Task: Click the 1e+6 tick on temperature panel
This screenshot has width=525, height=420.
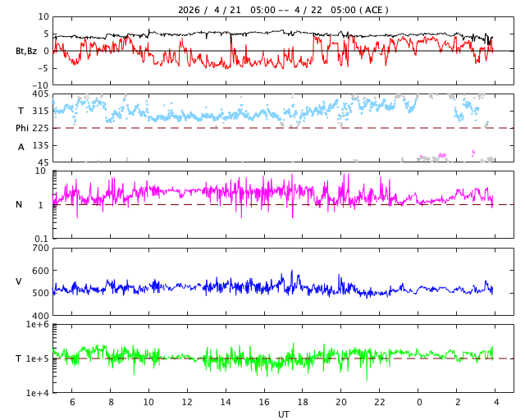Action: [38, 325]
